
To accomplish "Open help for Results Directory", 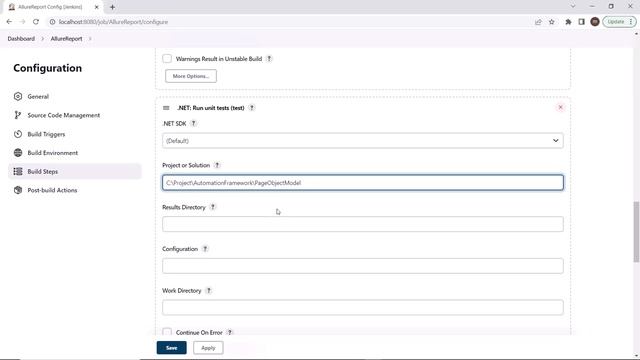I will [213, 207].
